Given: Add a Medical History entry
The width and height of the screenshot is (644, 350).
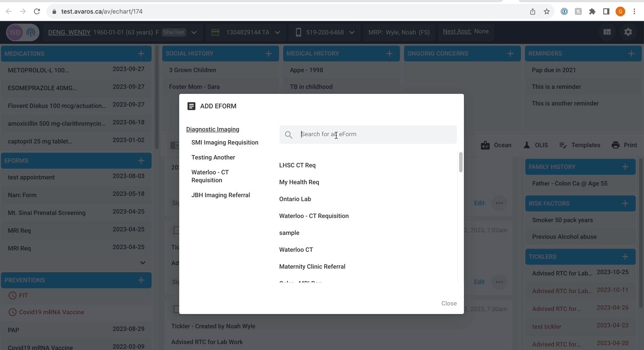Looking at the screenshot, I should 389,54.
